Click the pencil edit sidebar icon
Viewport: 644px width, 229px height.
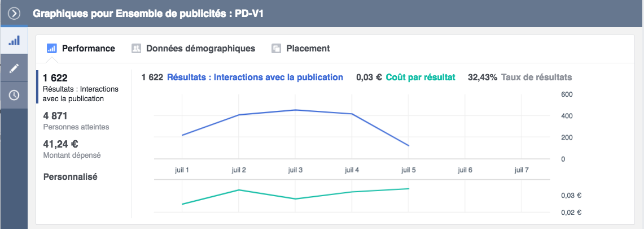14,68
